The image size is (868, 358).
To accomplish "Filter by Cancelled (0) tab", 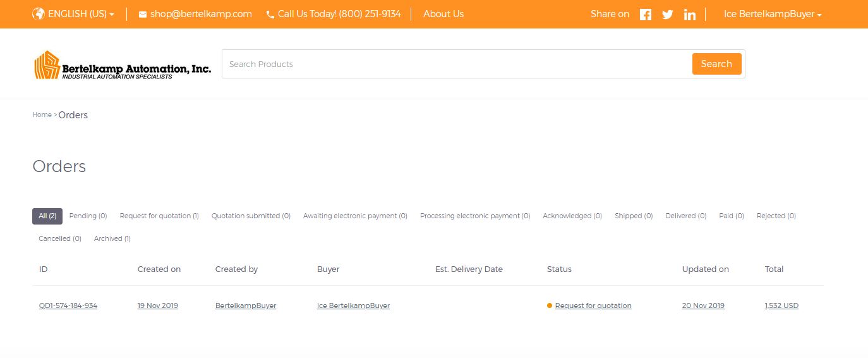I will pos(60,238).
